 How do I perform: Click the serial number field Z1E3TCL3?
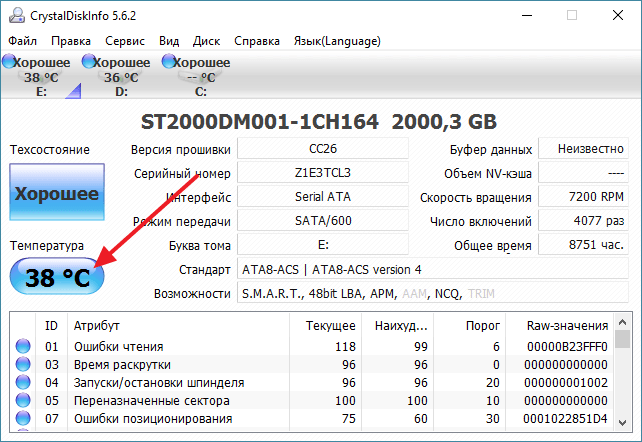click(323, 173)
